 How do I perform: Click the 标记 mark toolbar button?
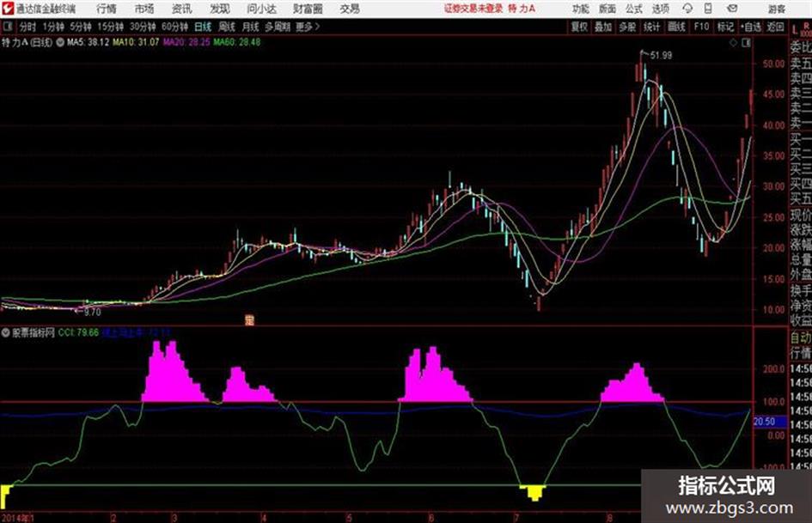point(725,27)
